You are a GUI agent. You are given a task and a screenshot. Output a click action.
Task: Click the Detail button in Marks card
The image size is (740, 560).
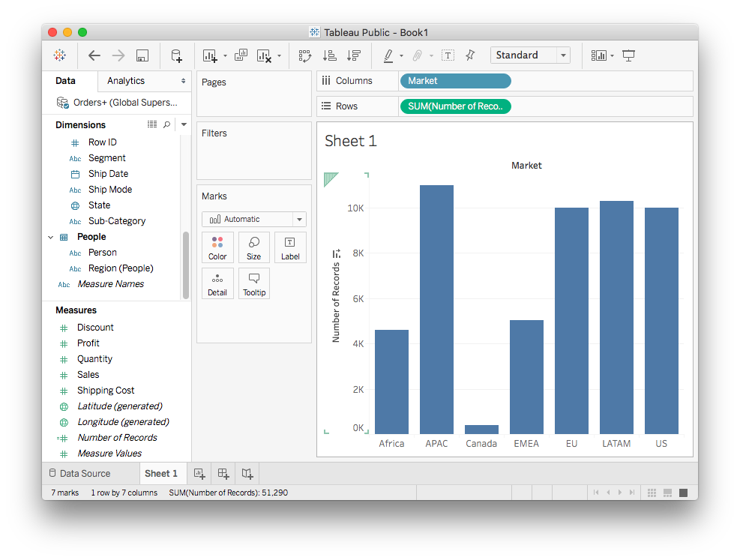coord(217,284)
